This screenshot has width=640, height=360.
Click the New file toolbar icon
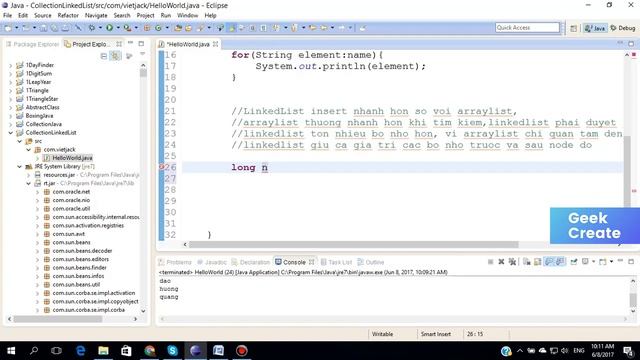pos(8,28)
